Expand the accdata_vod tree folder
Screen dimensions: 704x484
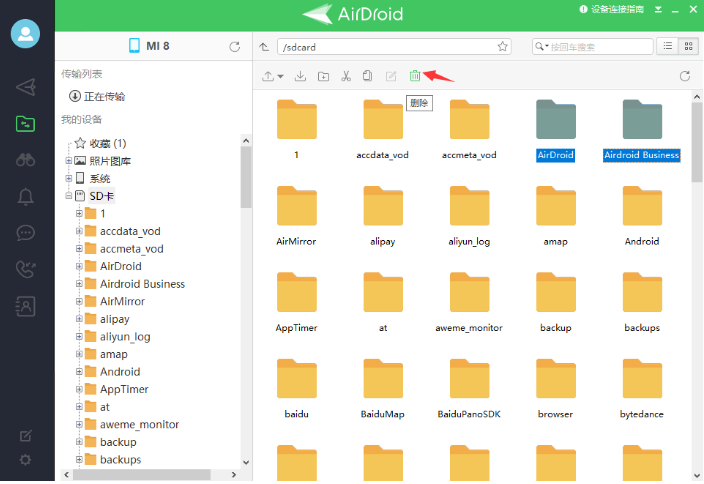[x=79, y=231]
